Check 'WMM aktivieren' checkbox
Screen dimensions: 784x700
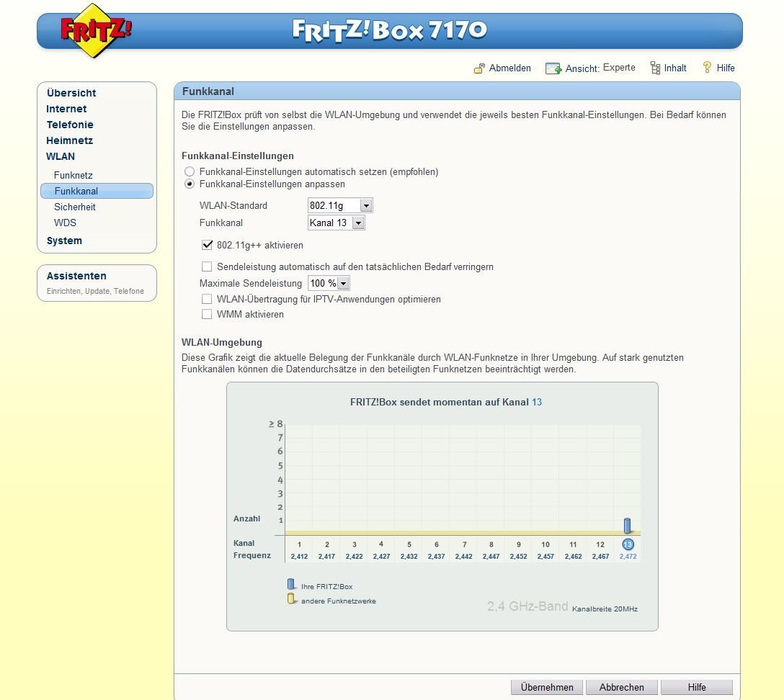click(207, 314)
